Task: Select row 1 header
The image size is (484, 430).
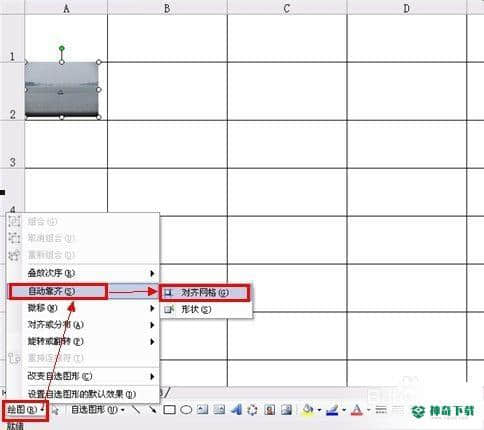Action: coord(12,39)
